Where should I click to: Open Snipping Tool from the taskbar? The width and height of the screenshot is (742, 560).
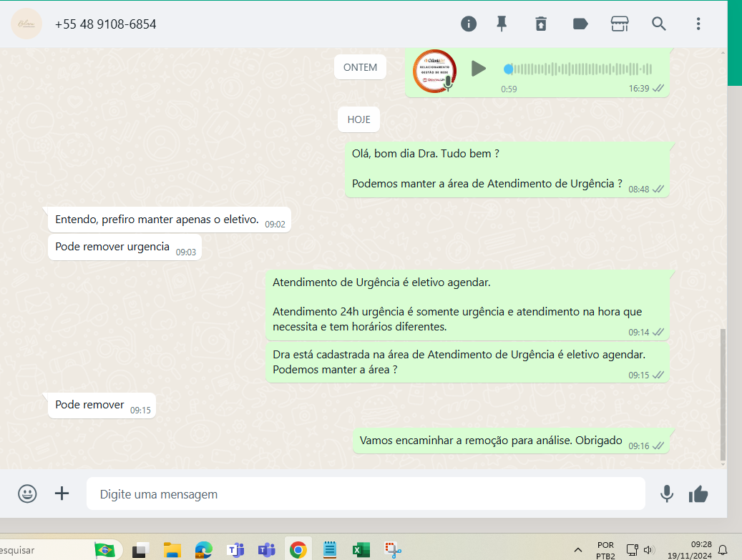pyautogui.click(x=393, y=550)
